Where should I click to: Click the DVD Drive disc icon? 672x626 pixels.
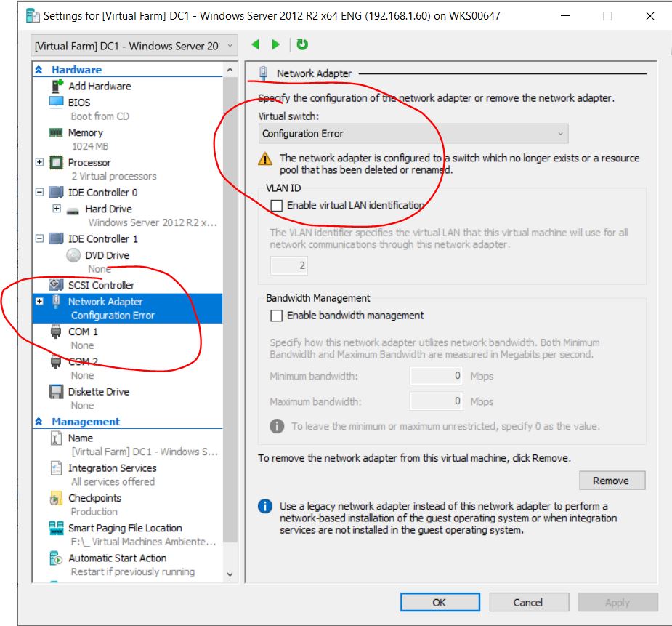tap(73, 255)
